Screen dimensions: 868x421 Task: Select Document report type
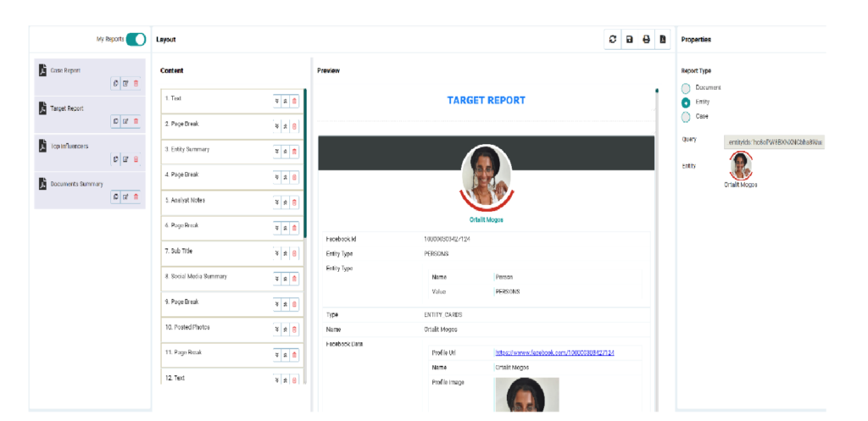tap(686, 88)
